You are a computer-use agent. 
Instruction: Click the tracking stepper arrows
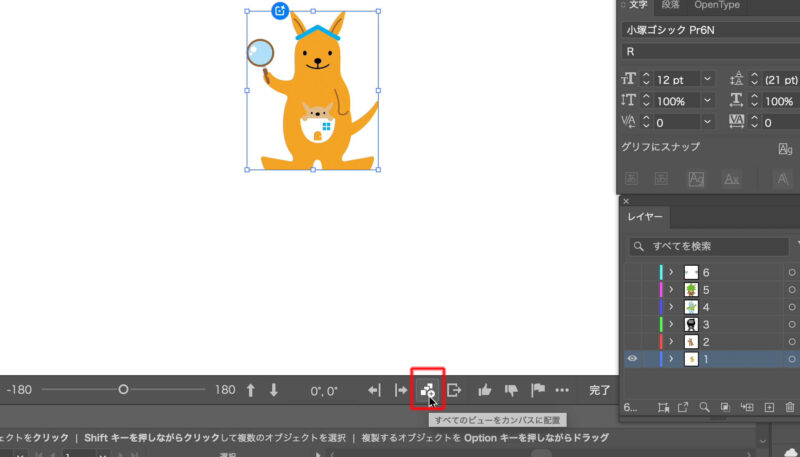(754, 122)
